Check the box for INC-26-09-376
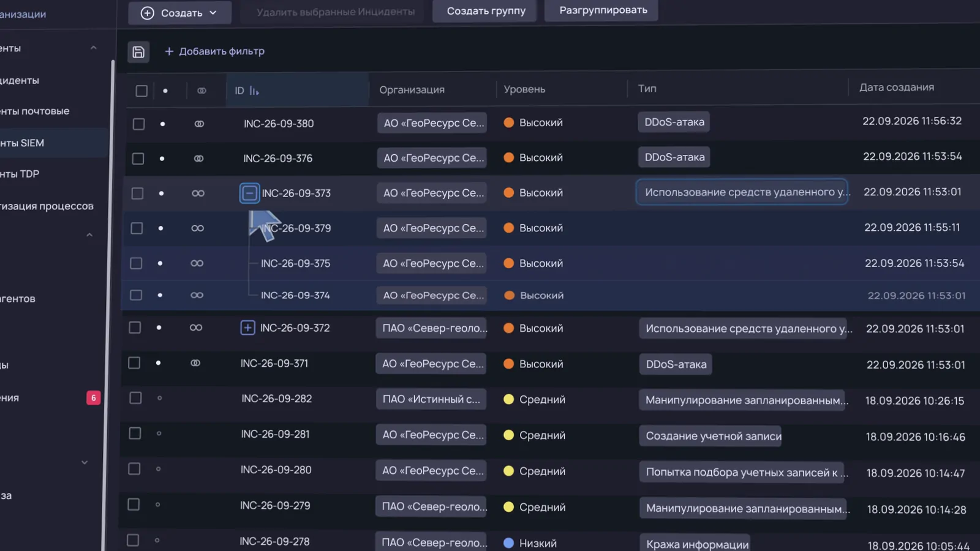The image size is (980, 551). tap(138, 159)
